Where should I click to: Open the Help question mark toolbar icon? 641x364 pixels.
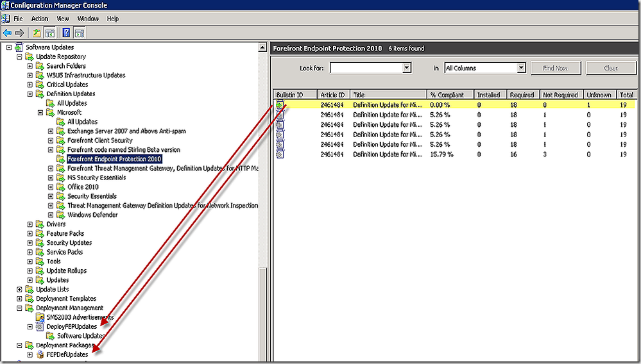pos(67,33)
